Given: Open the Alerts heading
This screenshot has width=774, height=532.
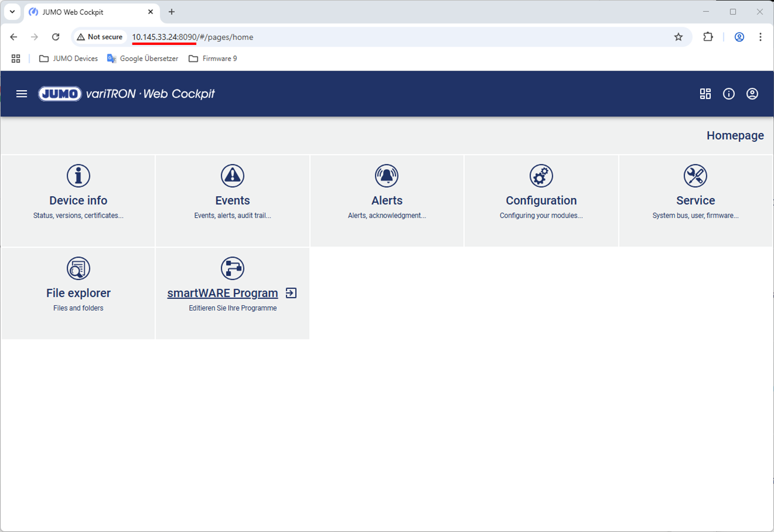Looking at the screenshot, I should (387, 201).
